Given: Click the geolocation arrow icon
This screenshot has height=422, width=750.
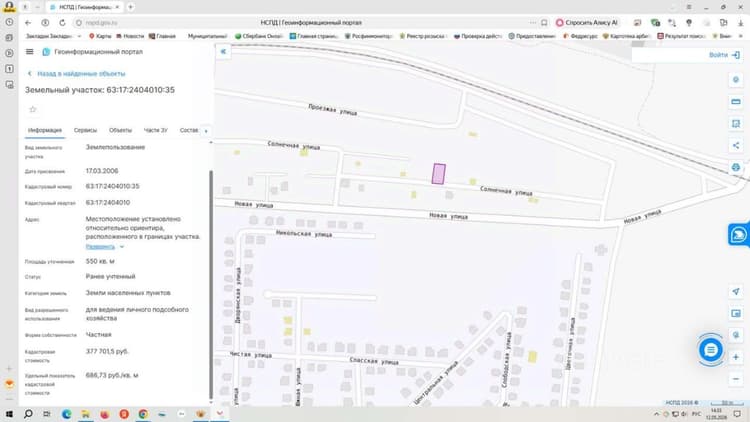Looking at the screenshot, I should pyautogui.click(x=736, y=291).
